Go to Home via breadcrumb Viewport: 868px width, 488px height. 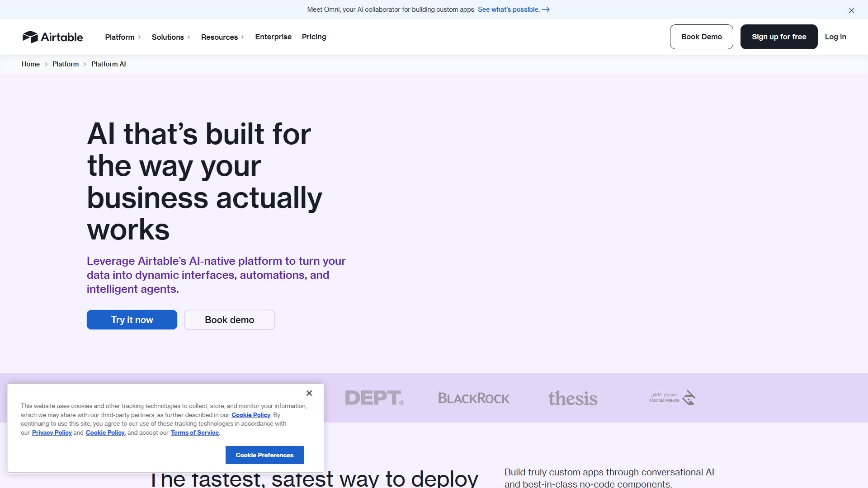click(x=31, y=64)
